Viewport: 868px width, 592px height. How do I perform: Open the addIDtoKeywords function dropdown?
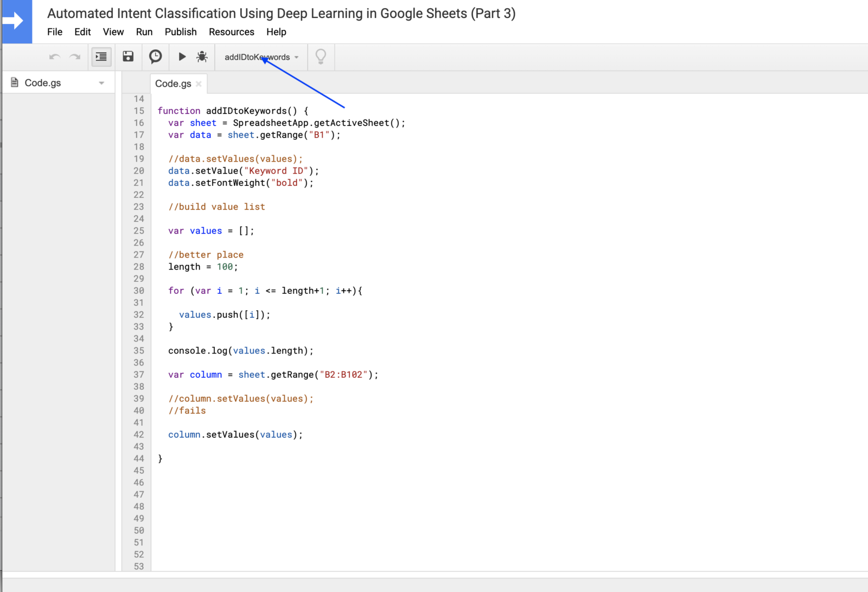pos(260,56)
